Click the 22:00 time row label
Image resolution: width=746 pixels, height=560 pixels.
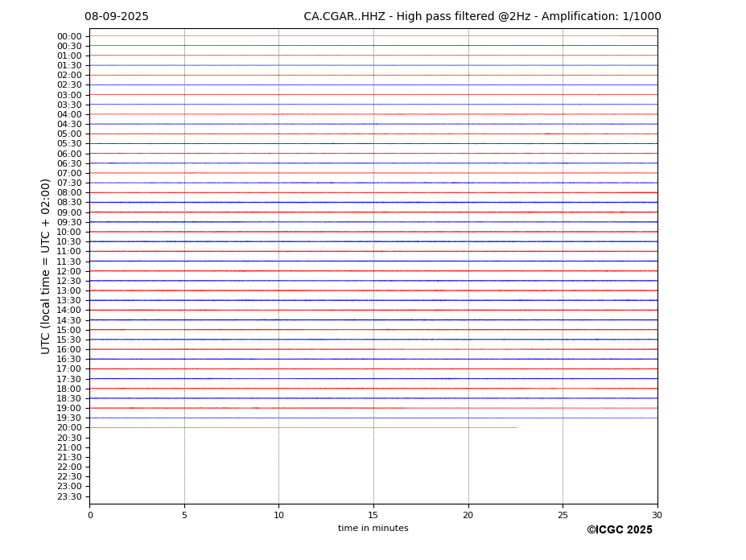click(x=69, y=467)
